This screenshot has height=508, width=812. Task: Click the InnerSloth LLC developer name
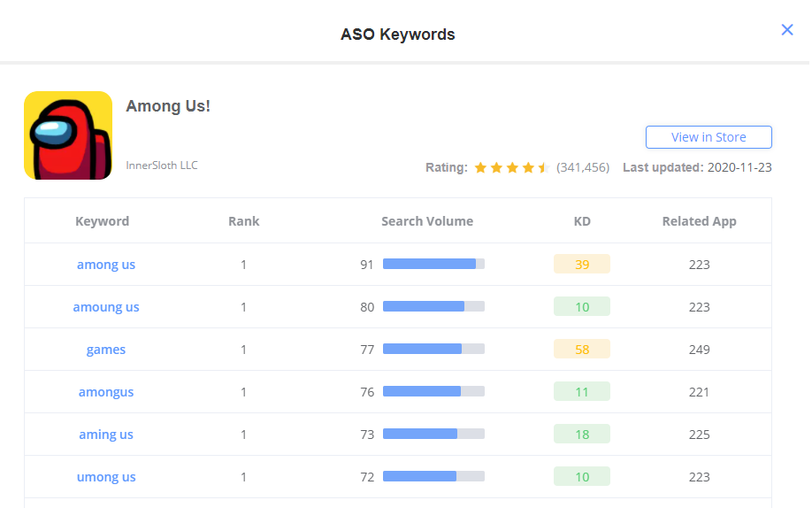tap(162, 165)
